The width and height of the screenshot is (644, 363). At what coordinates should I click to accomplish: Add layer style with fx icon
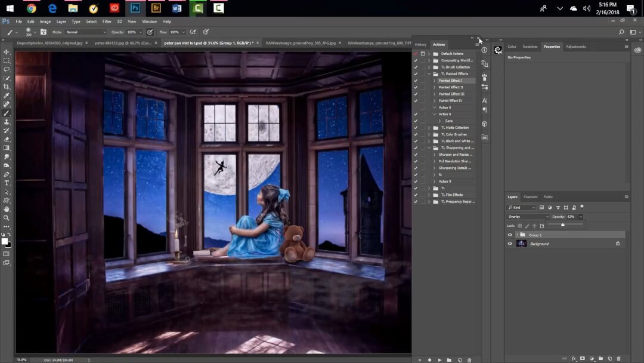574,359
